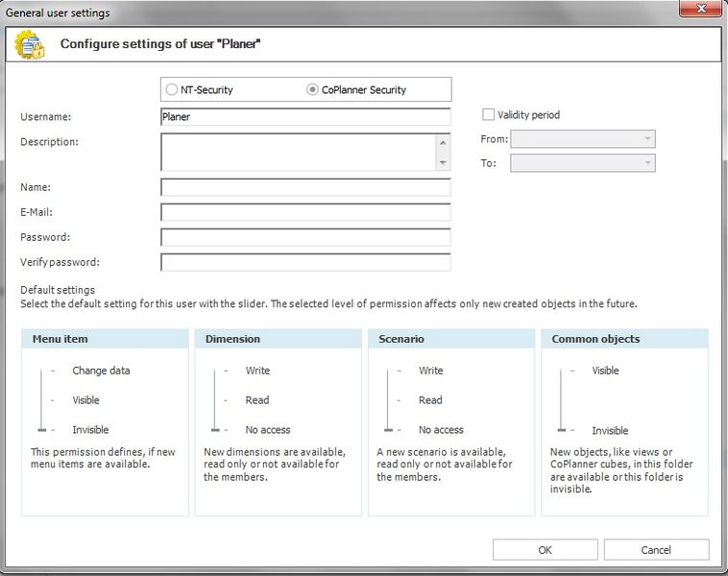Click the Username input field
Image resolution: width=728 pixels, height=576 pixels.
[x=305, y=116]
